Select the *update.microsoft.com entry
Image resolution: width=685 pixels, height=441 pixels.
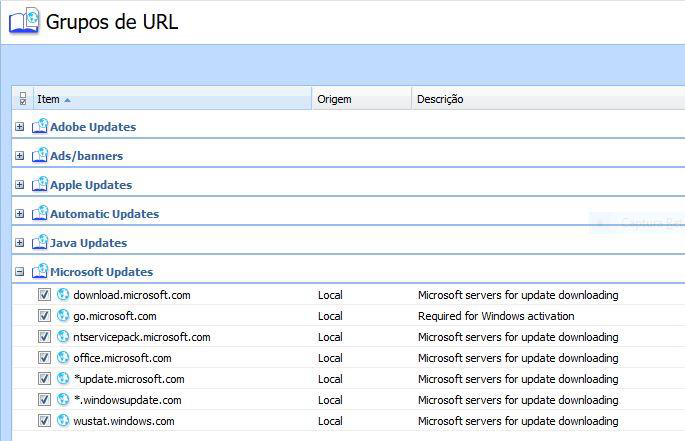coord(129,379)
